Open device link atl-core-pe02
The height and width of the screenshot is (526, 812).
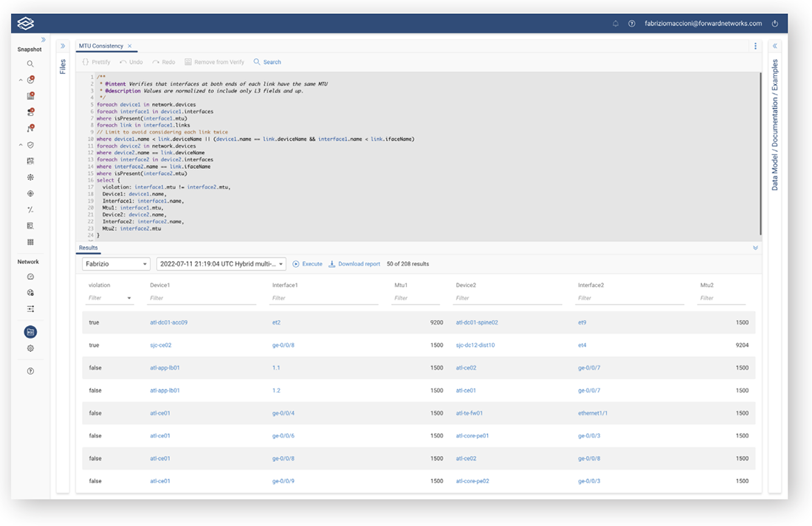point(472,481)
